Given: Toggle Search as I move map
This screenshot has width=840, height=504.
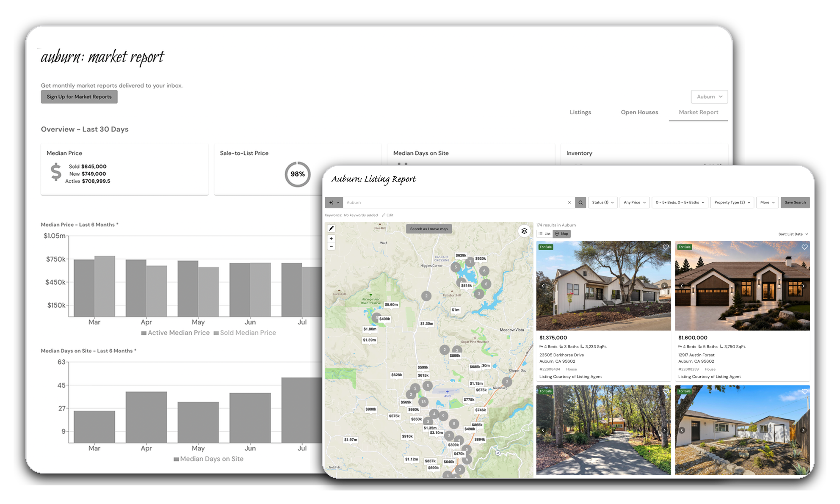Looking at the screenshot, I should click(x=429, y=229).
